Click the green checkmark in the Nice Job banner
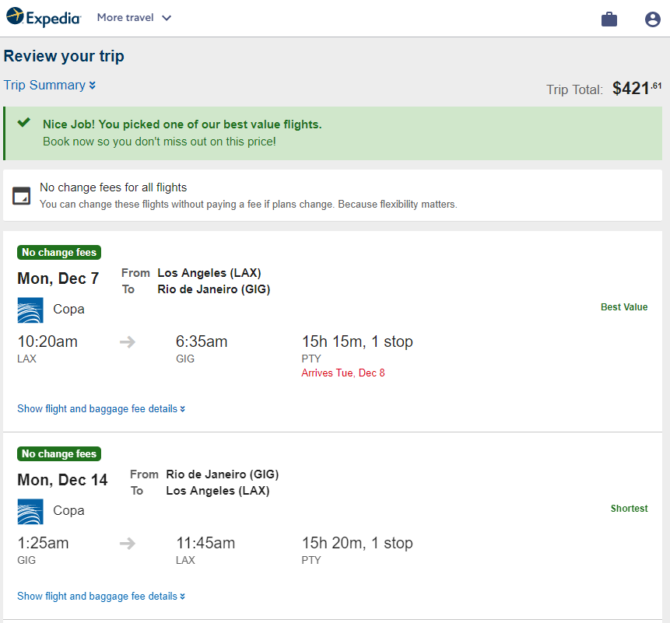Image resolution: width=670 pixels, height=623 pixels. [24, 123]
